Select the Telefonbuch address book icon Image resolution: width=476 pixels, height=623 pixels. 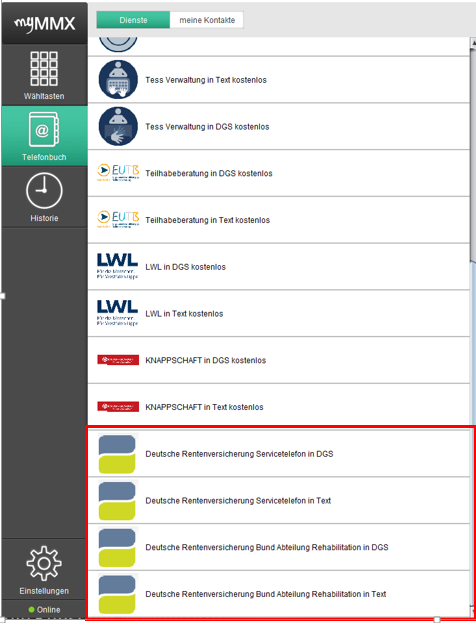(x=44, y=130)
